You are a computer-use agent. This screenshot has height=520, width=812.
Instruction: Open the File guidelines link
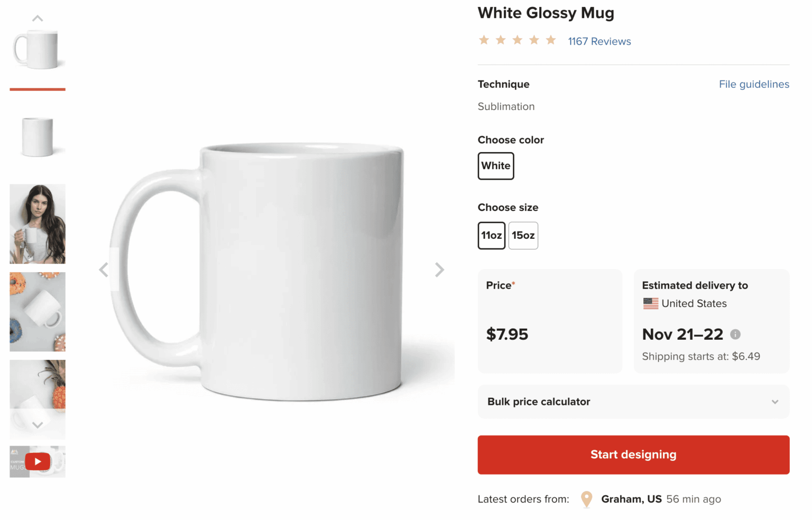point(754,84)
